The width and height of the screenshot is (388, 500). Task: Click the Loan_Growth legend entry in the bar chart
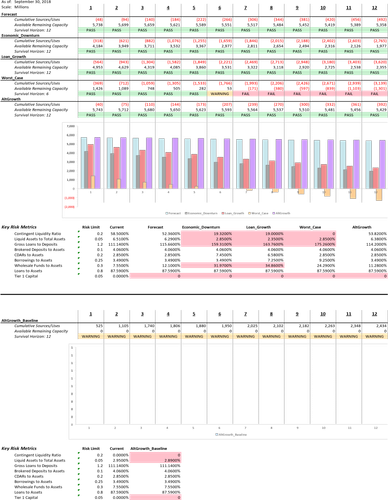[x=233, y=213]
